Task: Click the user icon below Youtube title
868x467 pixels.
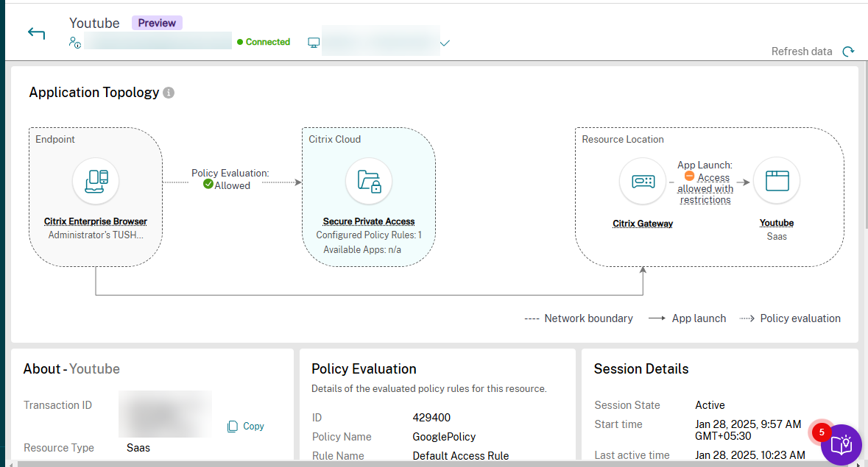Action: [x=75, y=42]
